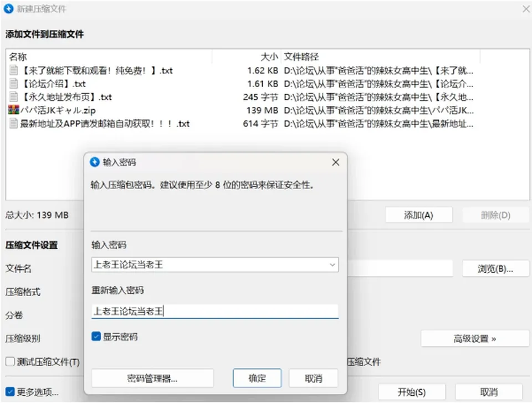This screenshot has width=532, height=403.
Task: Expand the password history dropdown arrow
Action: [332, 265]
